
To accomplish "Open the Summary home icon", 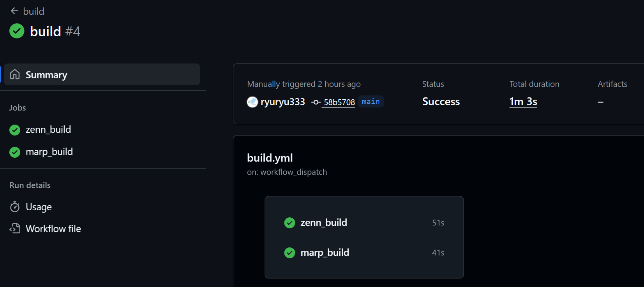I will pos(15,74).
